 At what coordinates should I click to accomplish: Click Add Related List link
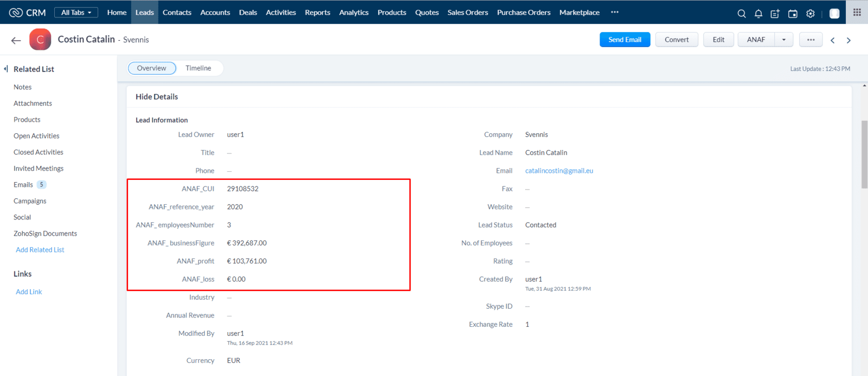[40, 250]
